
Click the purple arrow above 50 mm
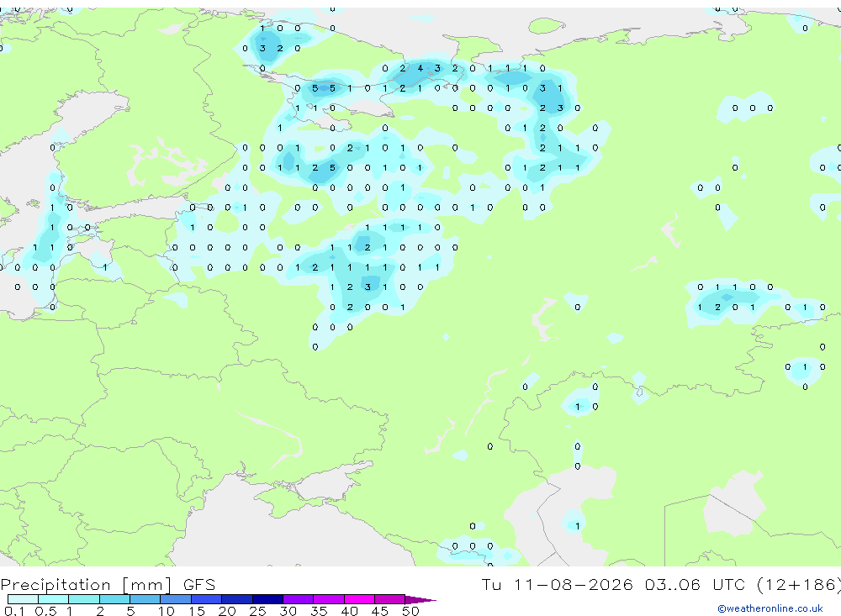pyautogui.click(x=420, y=599)
